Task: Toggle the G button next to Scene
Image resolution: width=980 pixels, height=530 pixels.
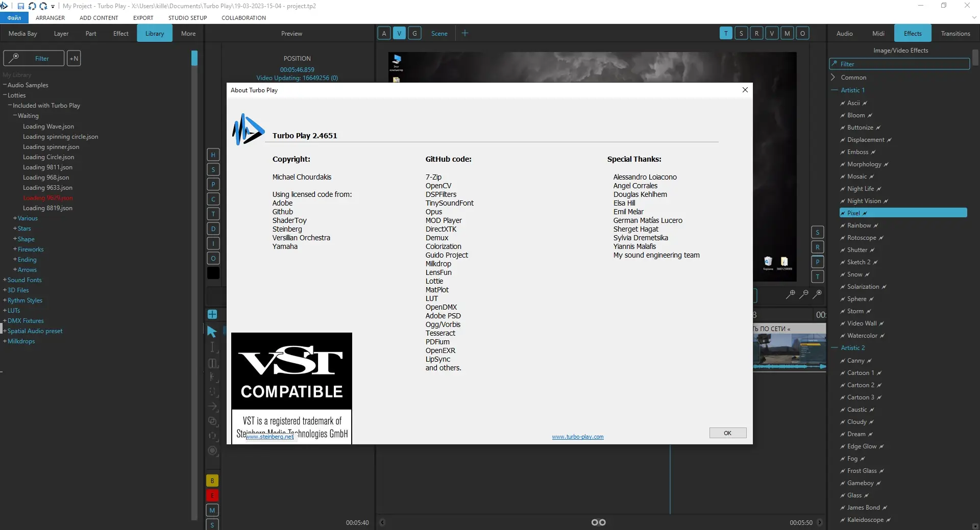Action: [414, 33]
